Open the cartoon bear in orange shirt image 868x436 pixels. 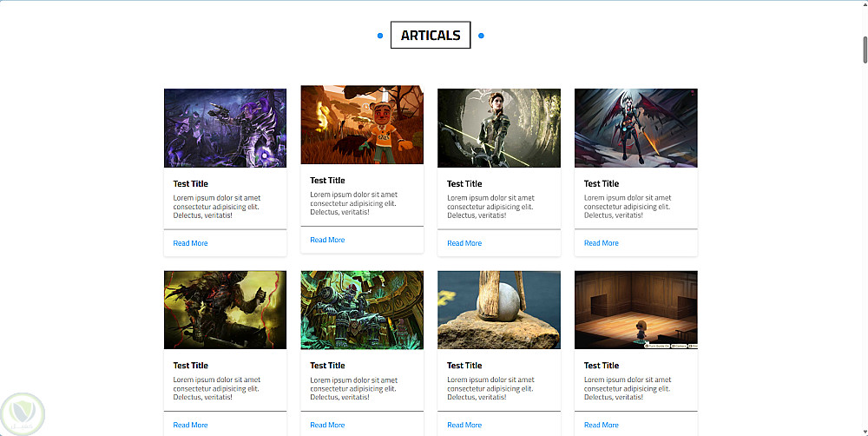[x=362, y=125]
